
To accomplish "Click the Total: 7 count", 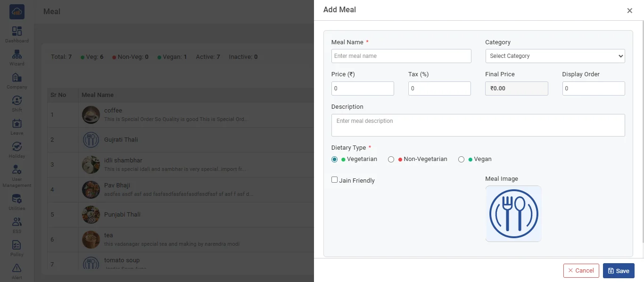I will [61, 57].
